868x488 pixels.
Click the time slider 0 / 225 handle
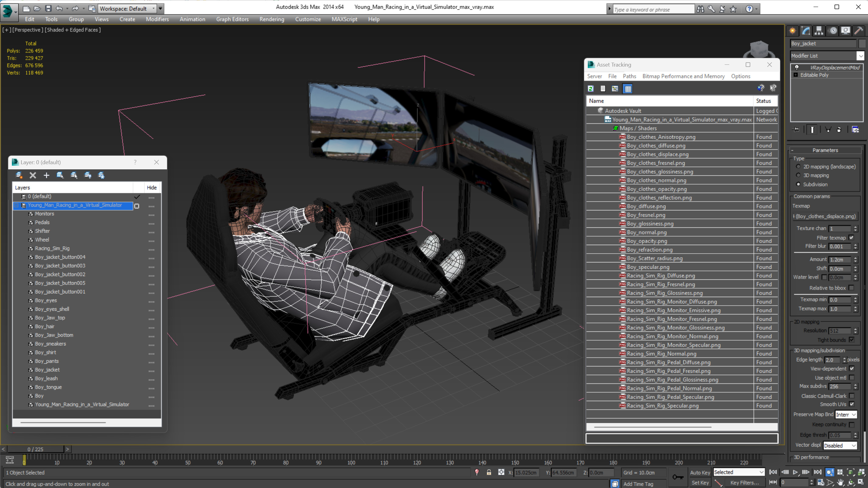click(x=35, y=449)
